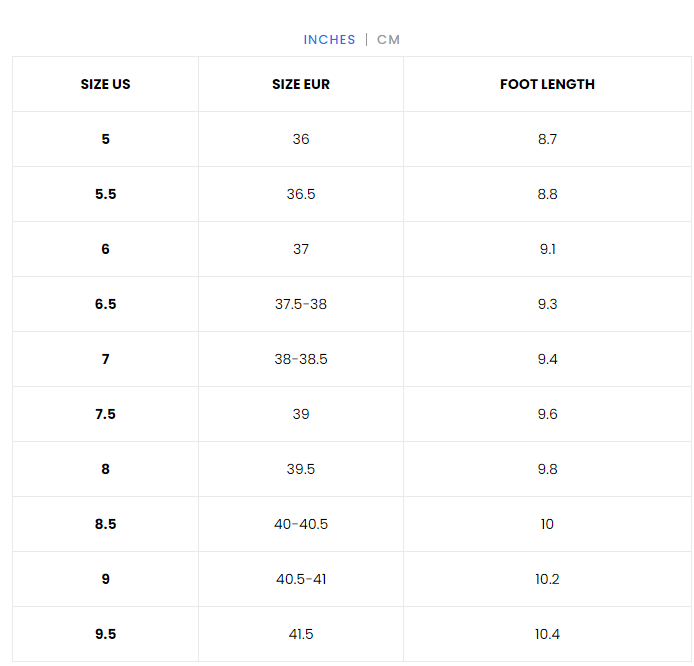Select US size 5 cell

coord(105,140)
